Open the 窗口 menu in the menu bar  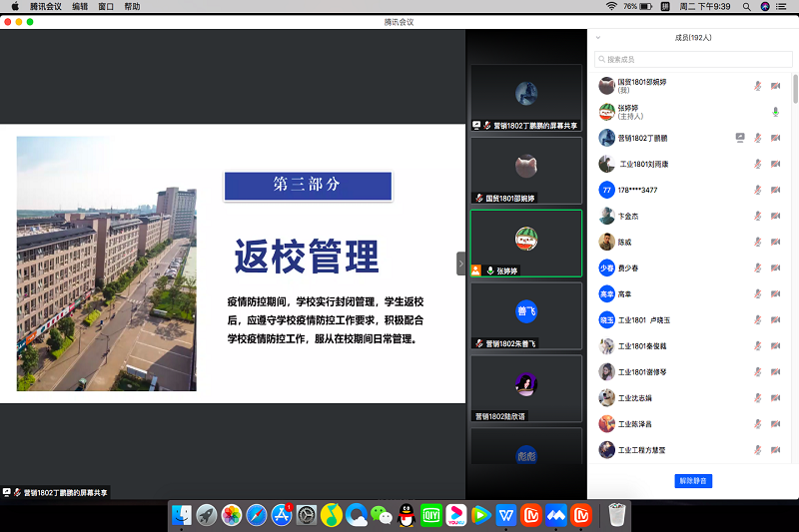pos(106,6)
